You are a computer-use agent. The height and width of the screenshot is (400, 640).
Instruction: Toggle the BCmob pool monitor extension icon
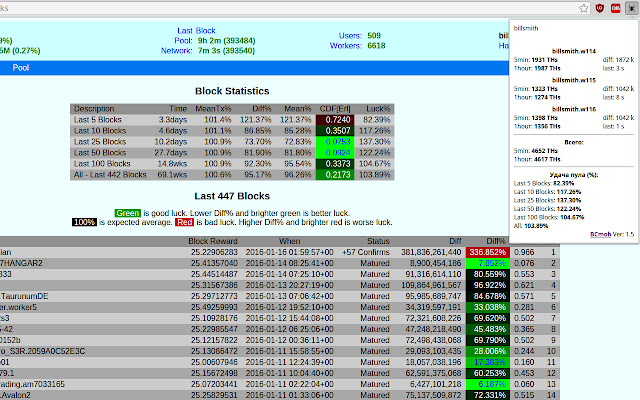[x=631, y=8]
